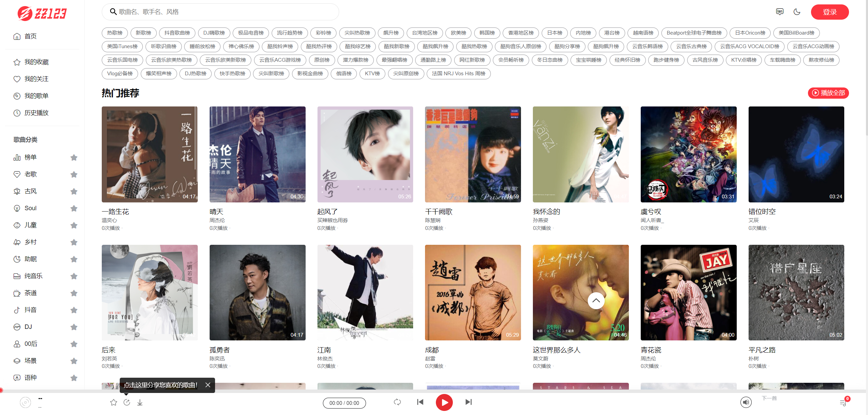Mute the volume speaker icon
Viewport: 868px width, 415px height.
[746, 402]
